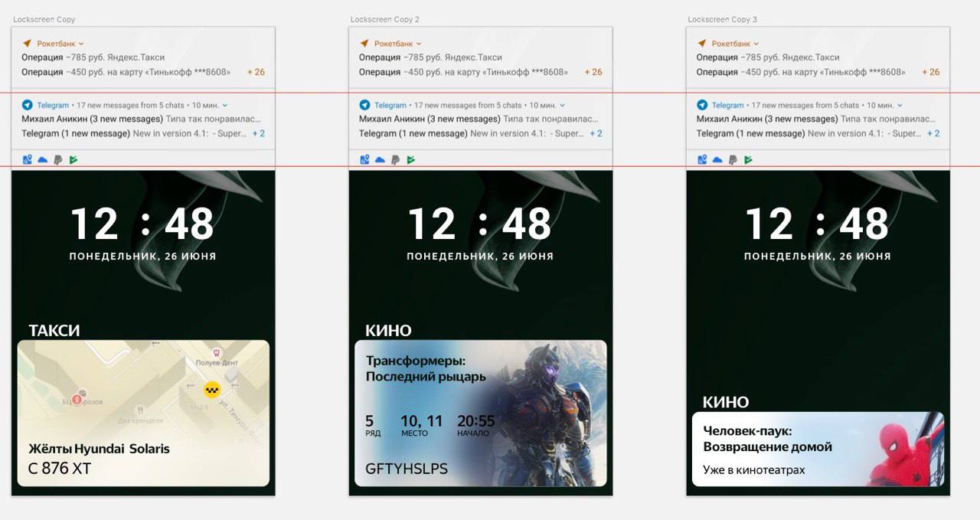
Task: Open the Трансформеры movie ticket card
Action: coord(481,414)
